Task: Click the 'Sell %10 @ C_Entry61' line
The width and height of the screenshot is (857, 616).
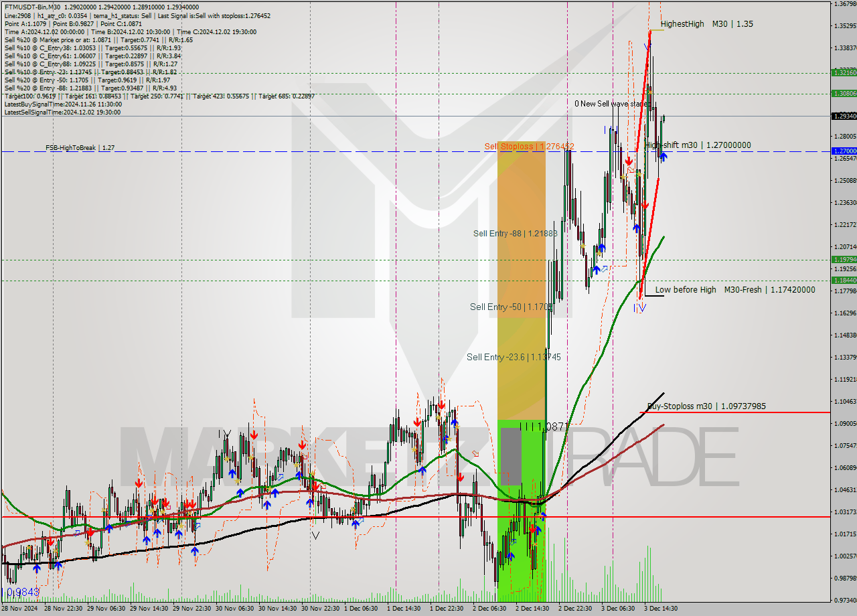Action: pyautogui.click(x=92, y=56)
